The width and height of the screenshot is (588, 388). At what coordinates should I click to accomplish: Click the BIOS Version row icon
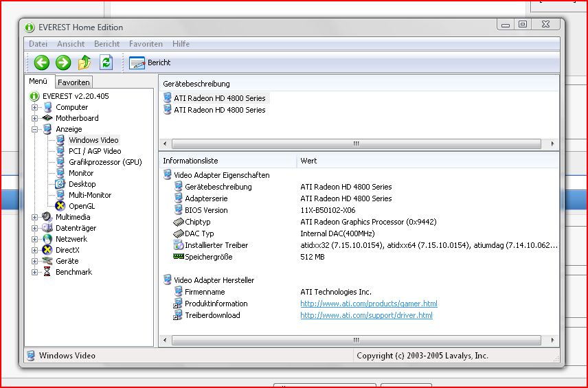coord(179,210)
